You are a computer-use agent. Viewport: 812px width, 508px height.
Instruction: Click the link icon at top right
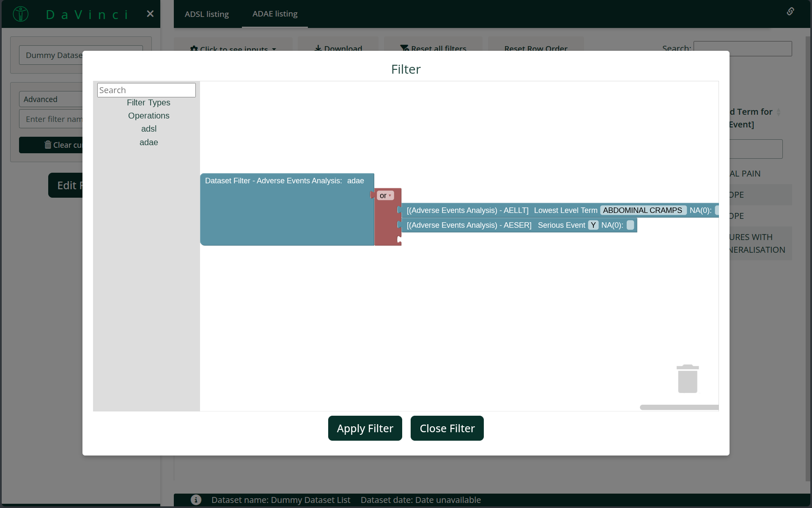pyautogui.click(x=790, y=11)
